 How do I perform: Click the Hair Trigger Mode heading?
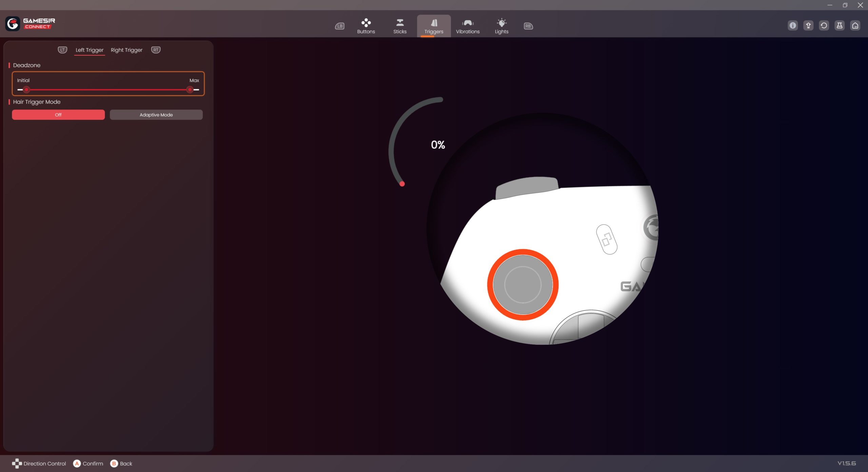(37, 102)
